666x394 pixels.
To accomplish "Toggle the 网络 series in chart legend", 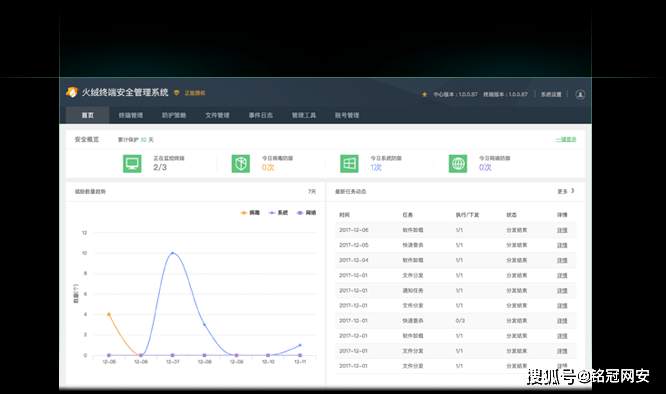I will point(306,213).
